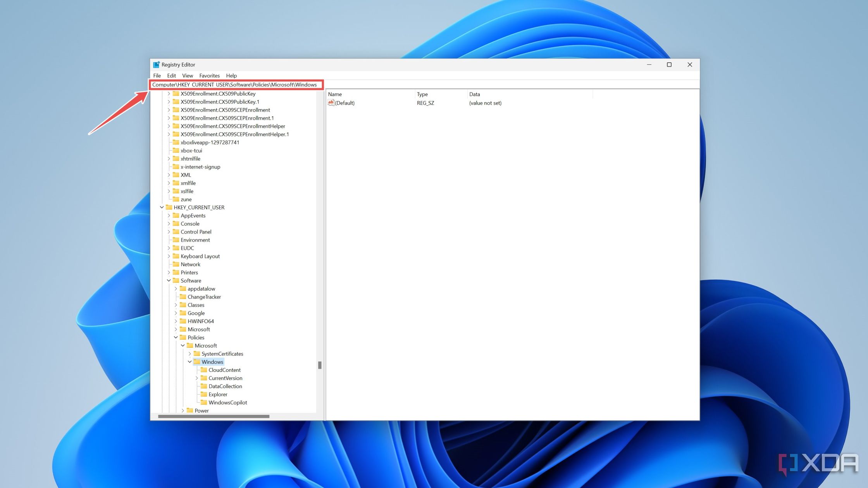Click the address bar path field
Image resolution: width=868 pixels, height=488 pixels.
(236, 84)
